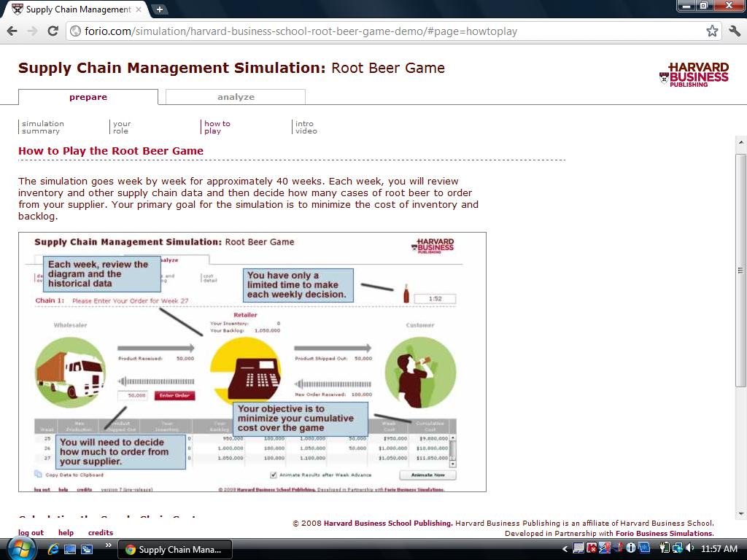The width and height of the screenshot is (747, 560).
Task: Maximize the Chrome window
Action: 704,6
